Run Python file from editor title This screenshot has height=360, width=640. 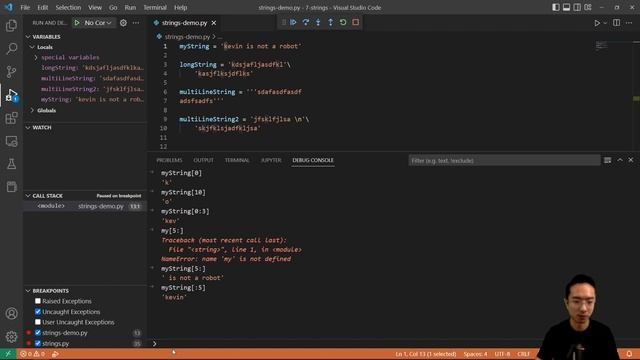(x=597, y=23)
